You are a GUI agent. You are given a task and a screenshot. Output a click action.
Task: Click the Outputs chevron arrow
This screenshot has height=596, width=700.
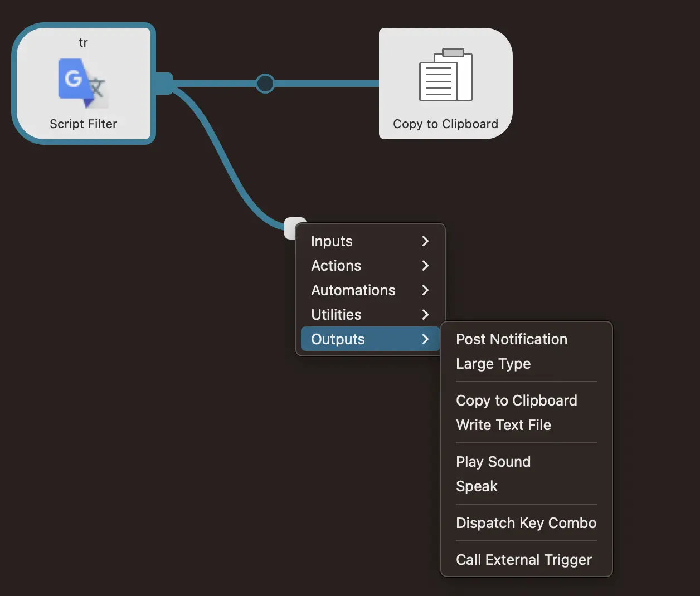[425, 339]
